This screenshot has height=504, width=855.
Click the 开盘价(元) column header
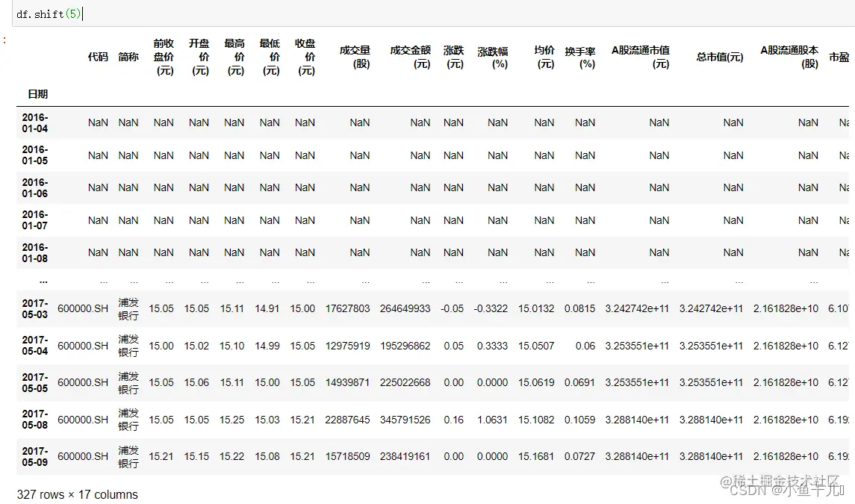199,57
